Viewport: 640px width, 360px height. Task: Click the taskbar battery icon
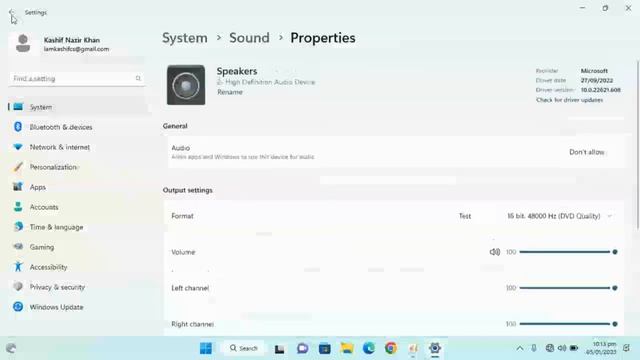574,348
